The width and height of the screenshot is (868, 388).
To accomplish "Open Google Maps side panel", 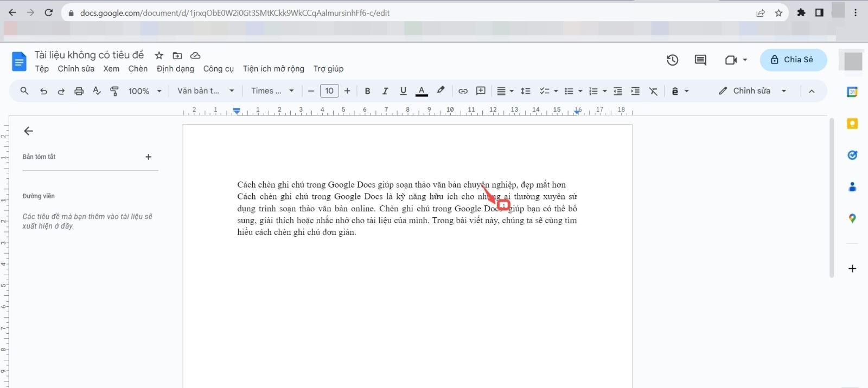I will coord(852,218).
